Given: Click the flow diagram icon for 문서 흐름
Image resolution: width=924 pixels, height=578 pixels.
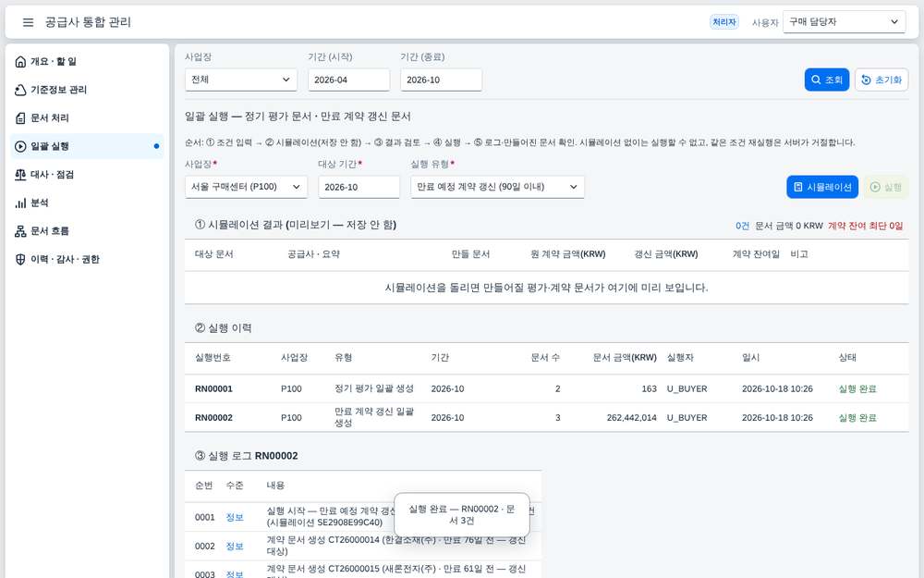Looking at the screenshot, I should [20, 231].
